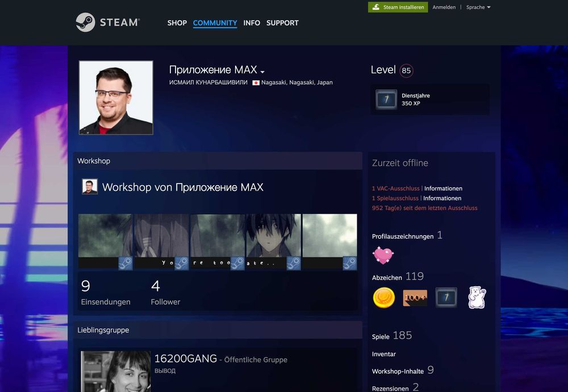Screen dimensions: 568x392
Task: Click the small avatar in Workshop section
Action: (90, 186)
